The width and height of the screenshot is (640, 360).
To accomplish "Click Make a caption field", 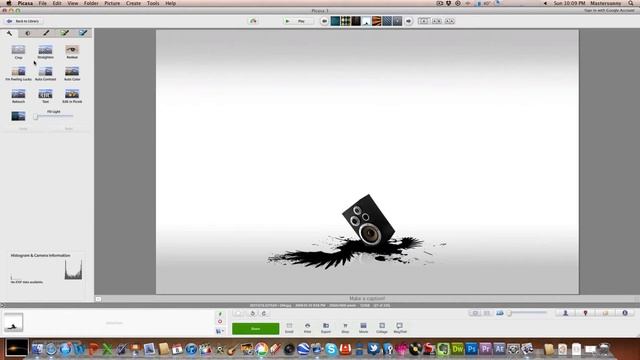I will 367,298.
